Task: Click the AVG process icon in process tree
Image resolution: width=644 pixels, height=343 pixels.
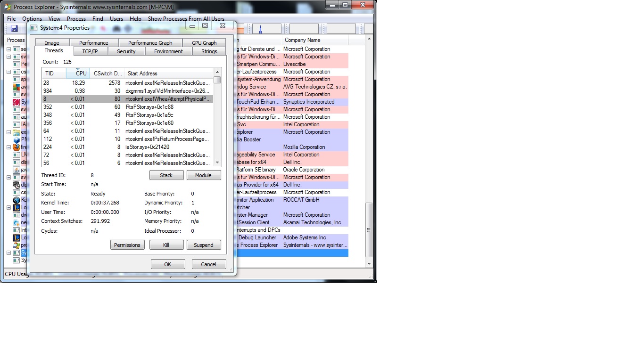Action: point(17,87)
